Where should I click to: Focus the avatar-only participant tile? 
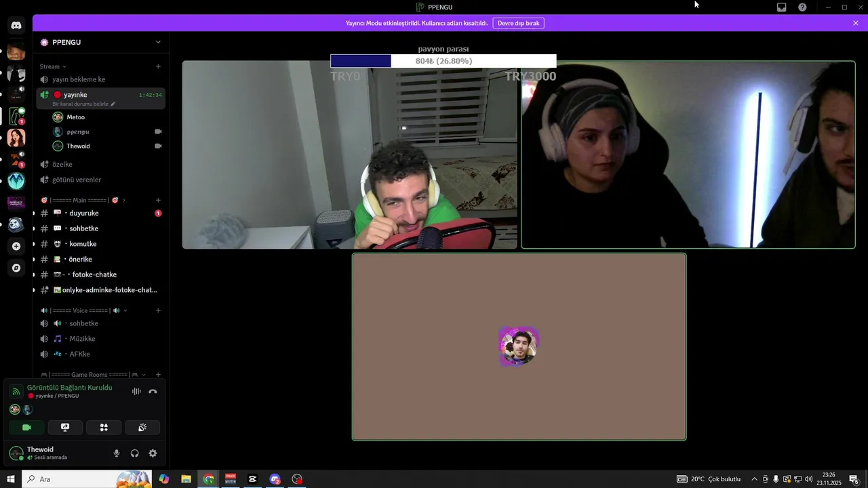(519, 347)
